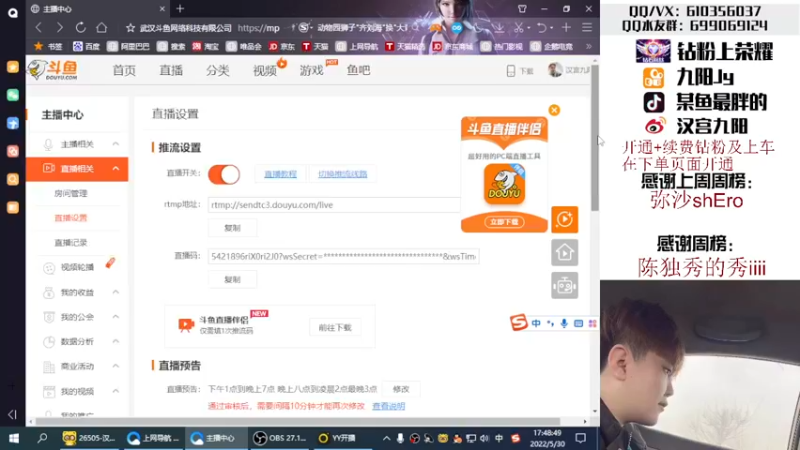Image resolution: width=800 pixels, height=450 pixels.
Task: Click the blue infinity extension icon
Action: (x=457, y=28)
